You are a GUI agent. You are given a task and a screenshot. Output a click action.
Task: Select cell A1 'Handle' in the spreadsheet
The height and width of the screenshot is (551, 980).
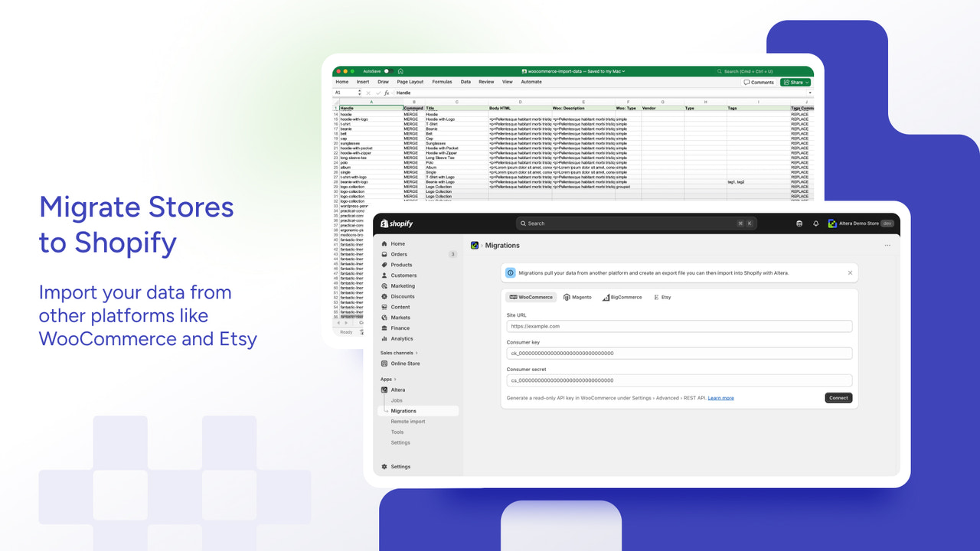click(371, 108)
